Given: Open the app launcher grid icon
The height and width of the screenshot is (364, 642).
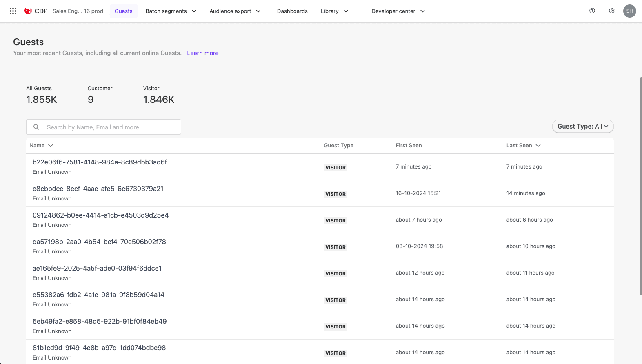Looking at the screenshot, I should pyautogui.click(x=13, y=11).
